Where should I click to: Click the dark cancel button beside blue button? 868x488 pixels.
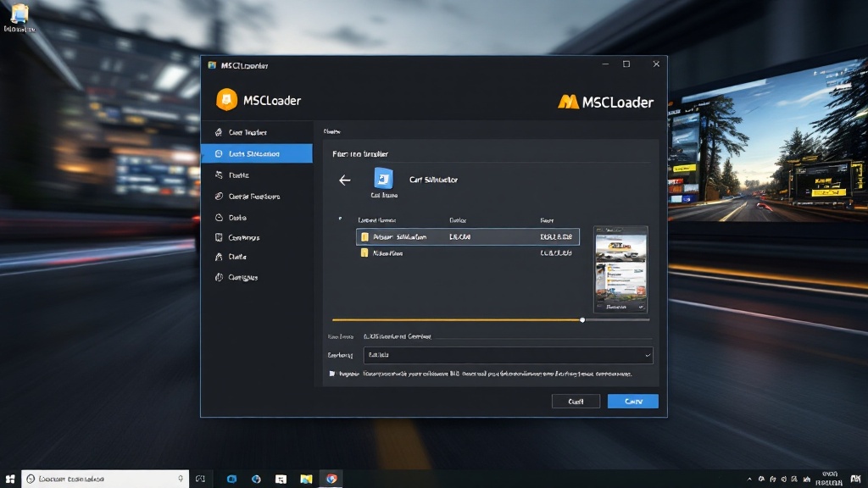[x=576, y=401]
